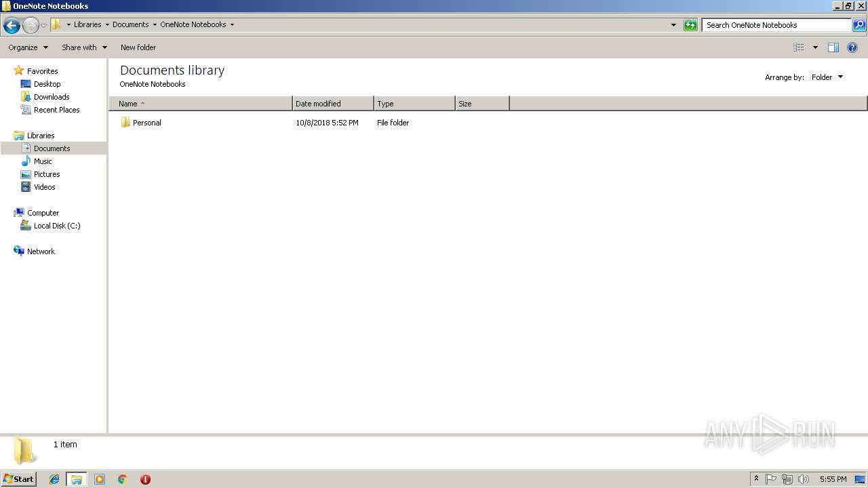This screenshot has height=488, width=868.
Task: Click Show desktop button in tray
Action: (861, 479)
